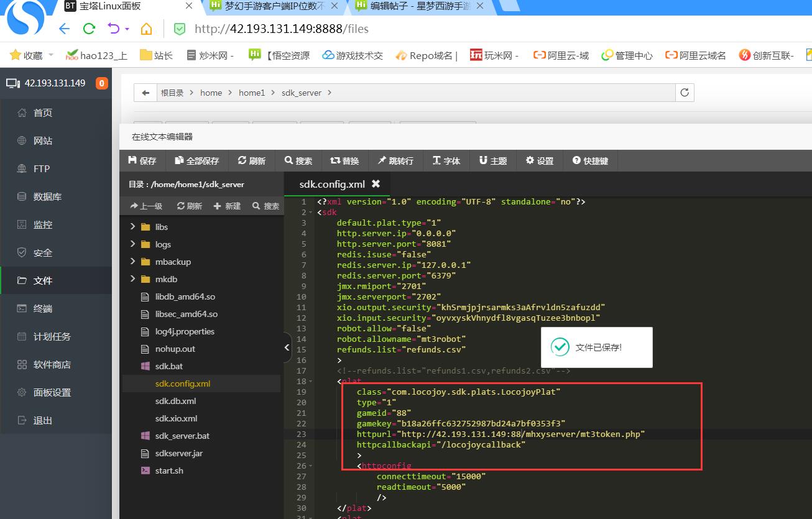Open the Database (数据库) menu

[47, 196]
